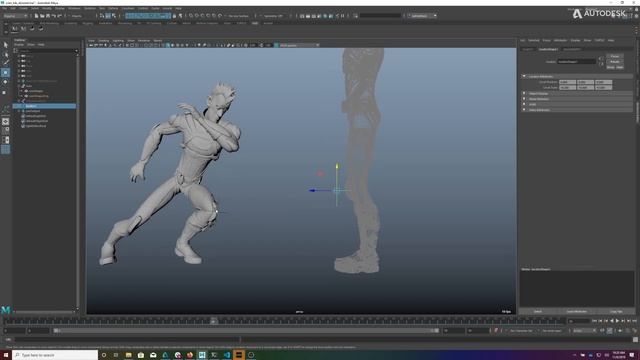This screenshot has height=360, width=640.
Task: Collapse the Locator Attributes section
Action: coord(524,76)
